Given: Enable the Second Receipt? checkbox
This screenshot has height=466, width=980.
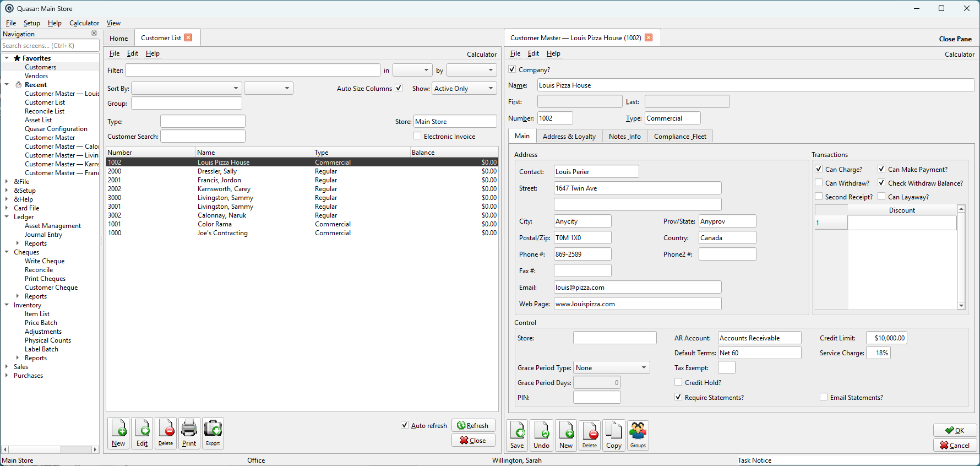Looking at the screenshot, I should [x=819, y=197].
